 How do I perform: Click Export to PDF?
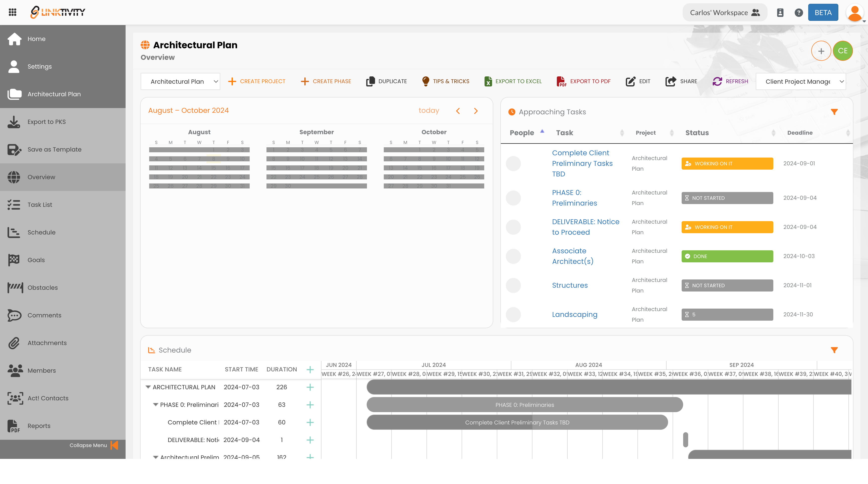[x=584, y=81]
